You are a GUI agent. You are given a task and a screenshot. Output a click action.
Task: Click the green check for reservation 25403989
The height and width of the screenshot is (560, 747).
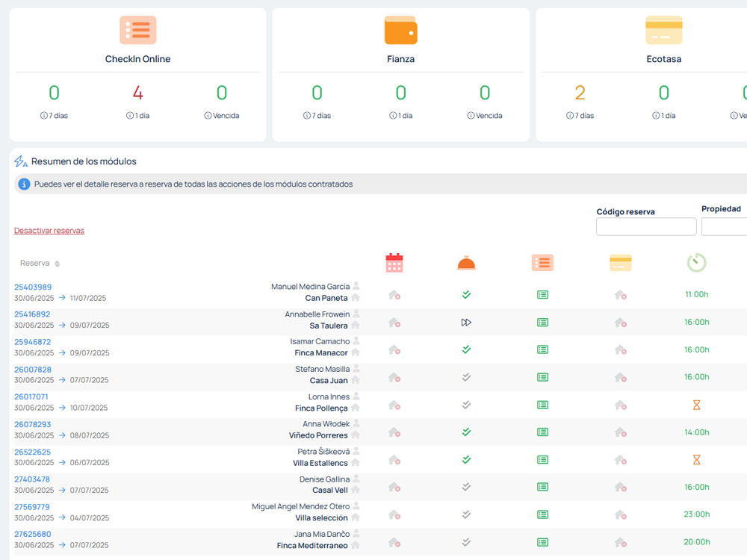point(466,295)
